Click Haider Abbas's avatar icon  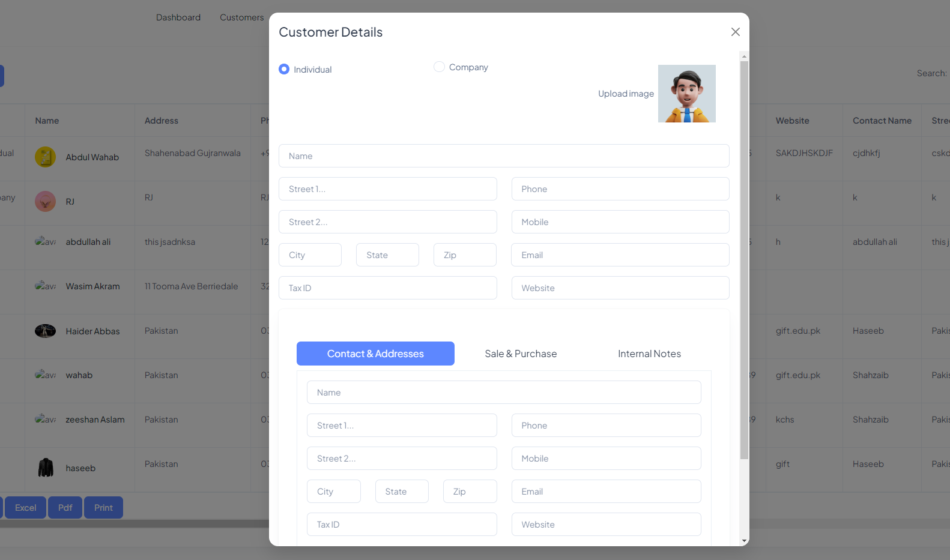coord(45,331)
